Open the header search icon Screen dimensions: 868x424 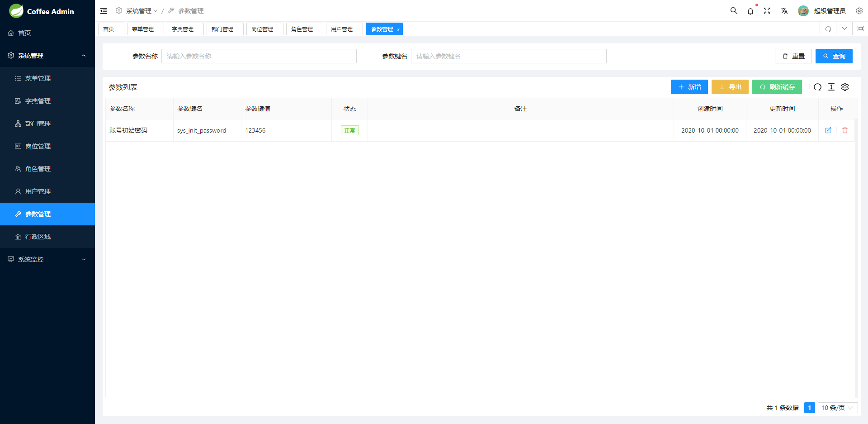click(x=734, y=11)
